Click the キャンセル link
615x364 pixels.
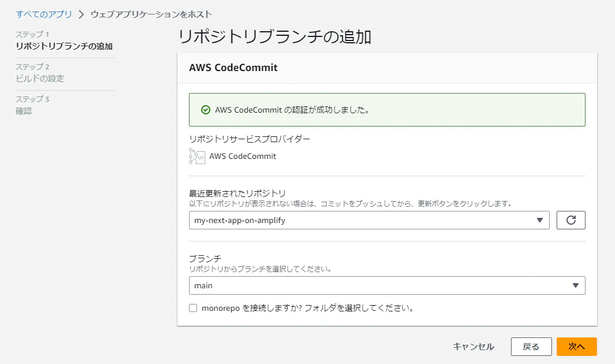point(473,347)
